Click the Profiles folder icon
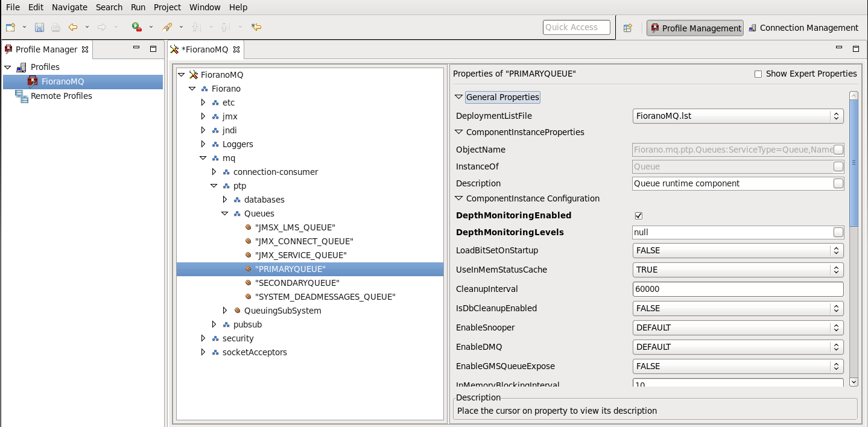This screenshot has width=868, height=427. [21, 67]
